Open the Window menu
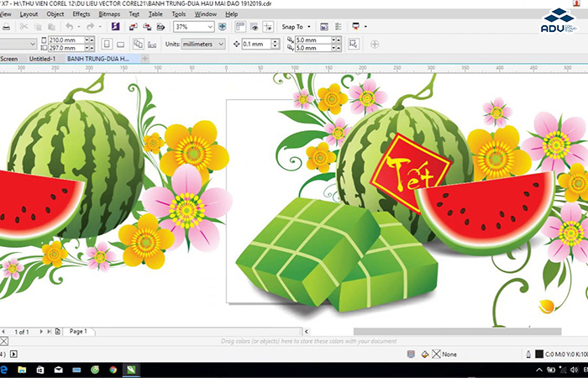 [206, 14]
